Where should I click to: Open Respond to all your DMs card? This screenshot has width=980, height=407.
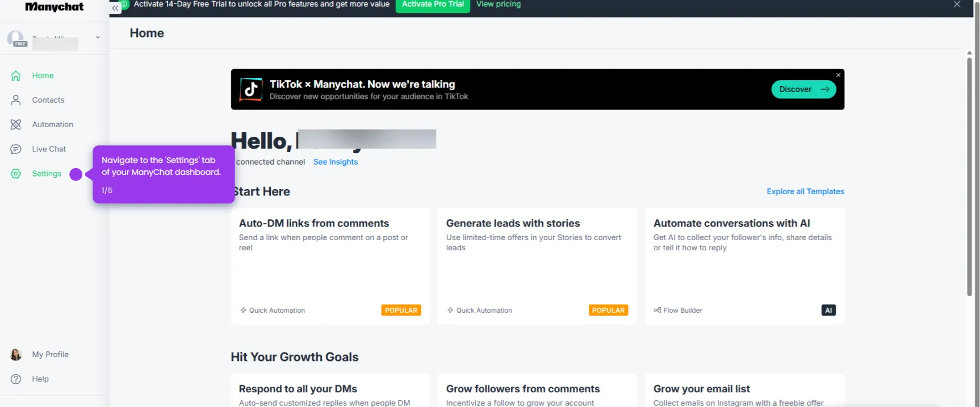(x=330, y=391)
